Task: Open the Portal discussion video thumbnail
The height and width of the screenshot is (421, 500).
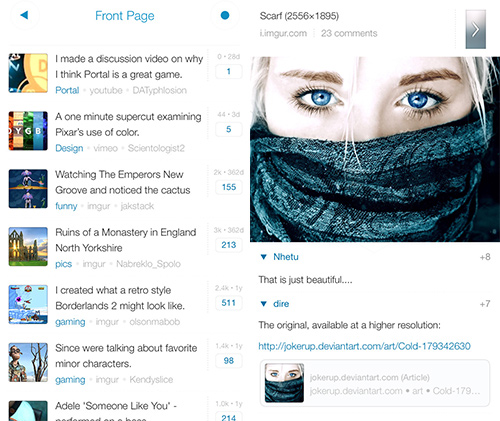Action: click(28, 73)
